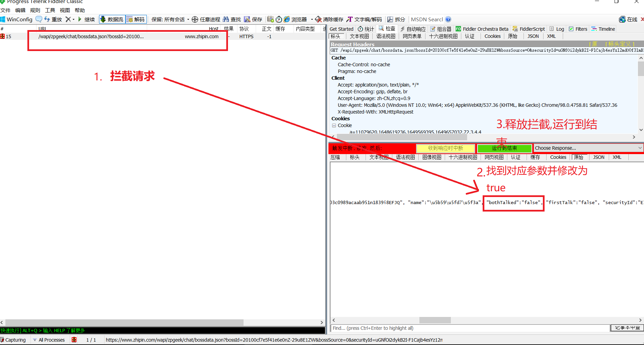Open the 工具 (Tools) menu

click(x=50, y=10)
